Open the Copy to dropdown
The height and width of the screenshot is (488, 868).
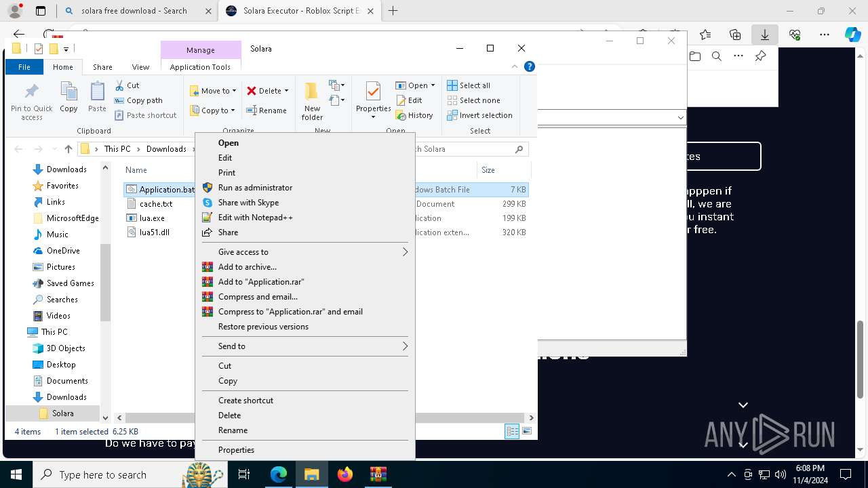pyautogui.click(x=213, y=110)
